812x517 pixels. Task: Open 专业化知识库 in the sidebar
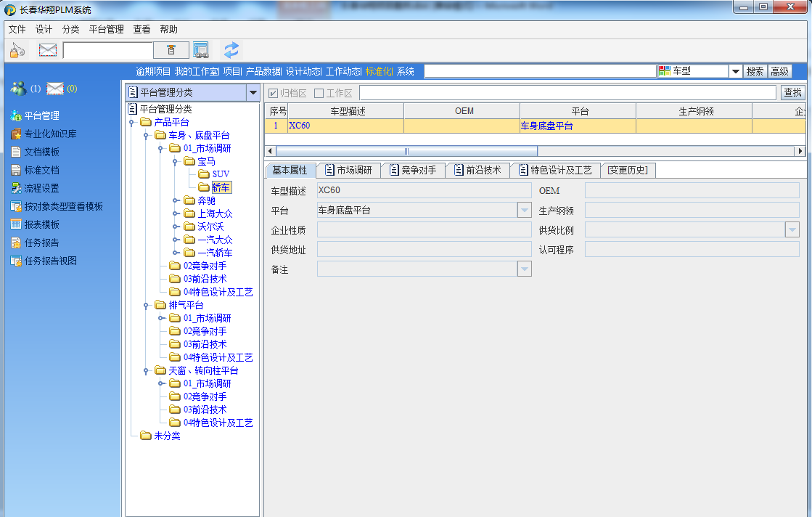[50, 134]
